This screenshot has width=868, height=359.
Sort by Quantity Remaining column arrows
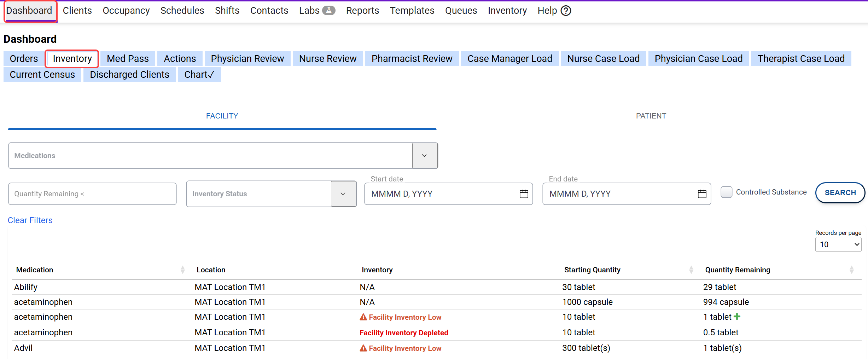[x=851, y=270]
